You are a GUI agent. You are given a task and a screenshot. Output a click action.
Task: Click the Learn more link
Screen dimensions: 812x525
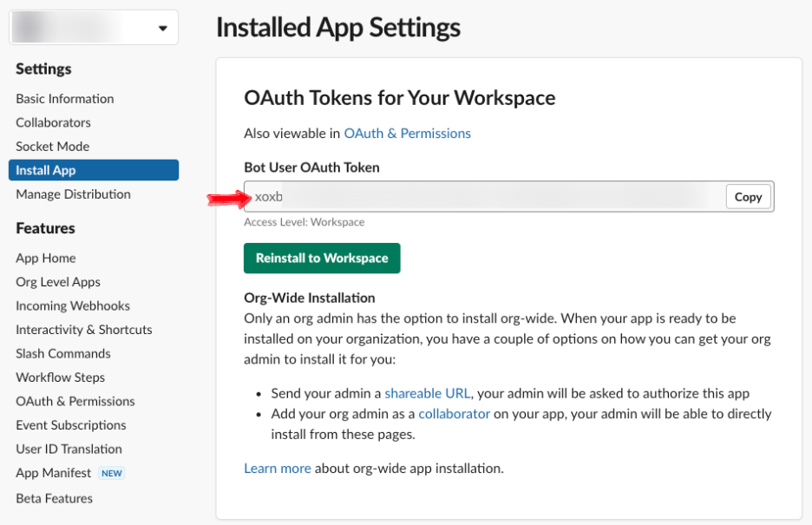[278, 469]
